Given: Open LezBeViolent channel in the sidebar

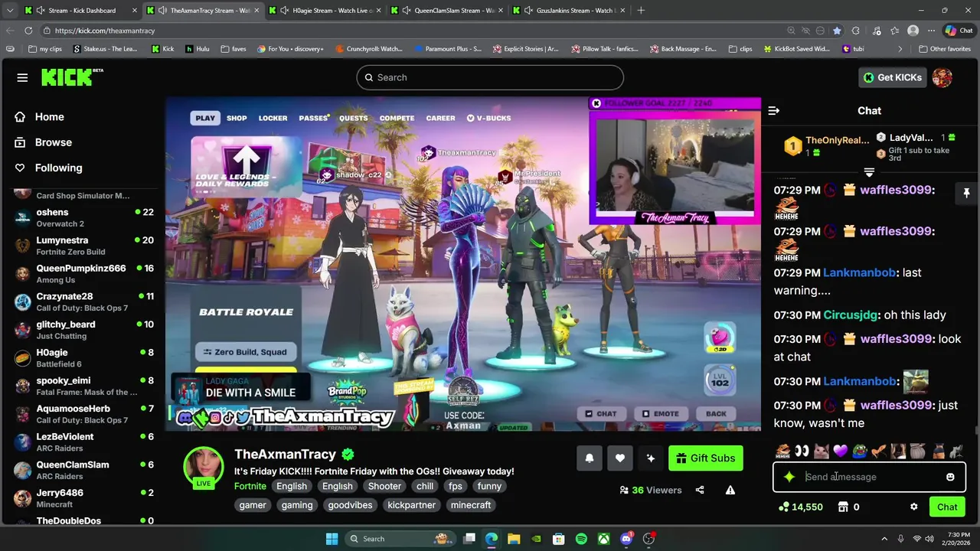Looking at the screenshot, I should [84, 442].
